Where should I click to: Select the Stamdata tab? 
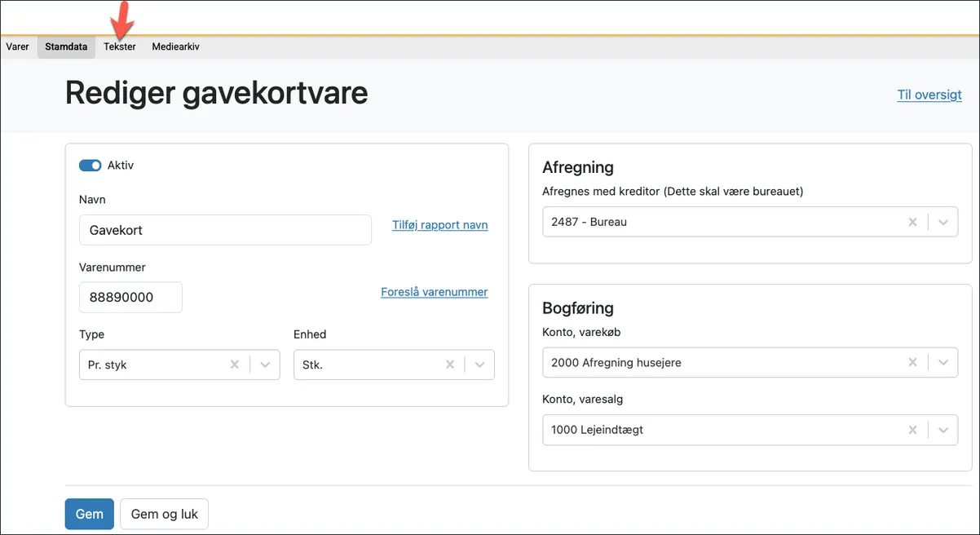(65, 46)
